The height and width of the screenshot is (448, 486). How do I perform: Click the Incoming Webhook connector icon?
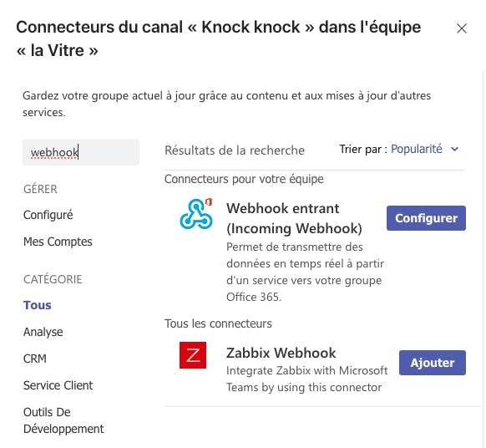(x=196, y=214)
